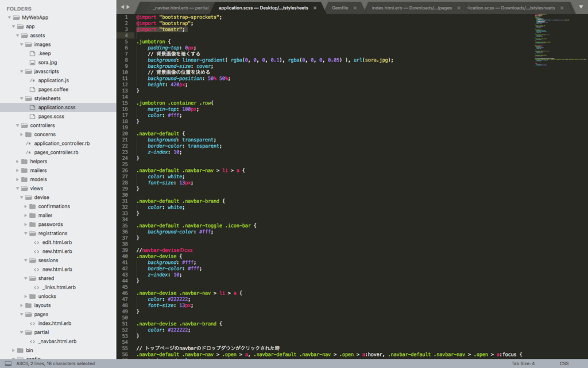
Task: Click the selection info in status bar
Action: point(56,363)
